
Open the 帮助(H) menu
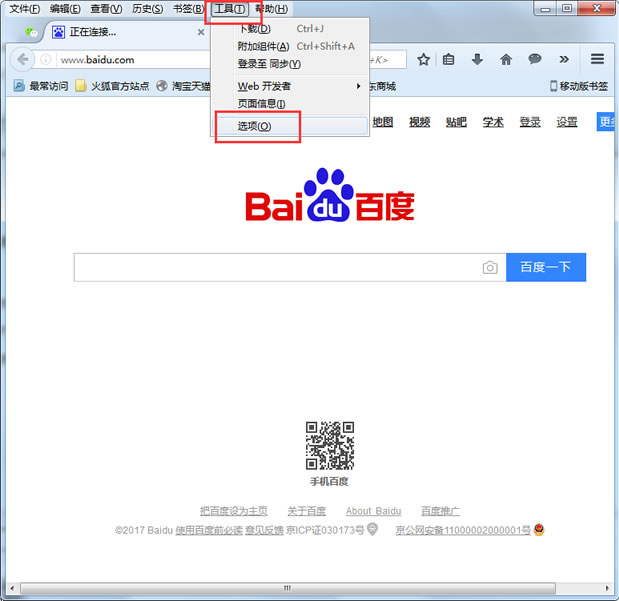[272, 9]
